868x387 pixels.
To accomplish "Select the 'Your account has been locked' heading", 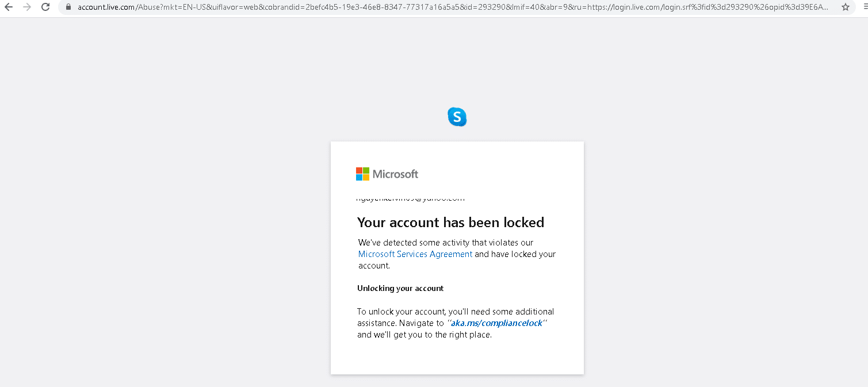I will coord(450,222).
